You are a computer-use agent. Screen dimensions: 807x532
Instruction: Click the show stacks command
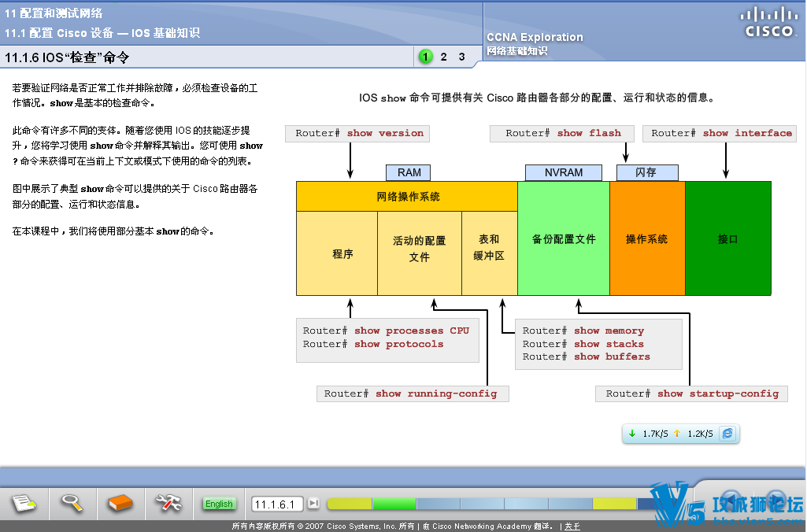coord(583,344)
